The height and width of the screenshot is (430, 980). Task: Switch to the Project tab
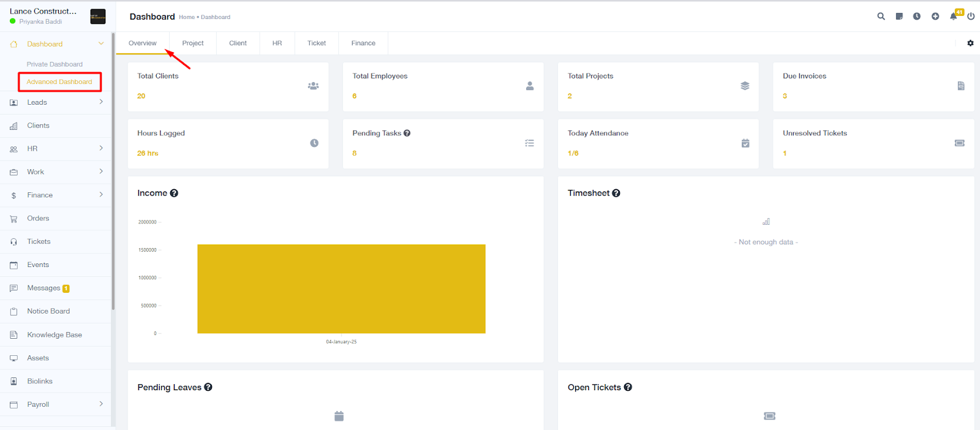click(193, 43)
